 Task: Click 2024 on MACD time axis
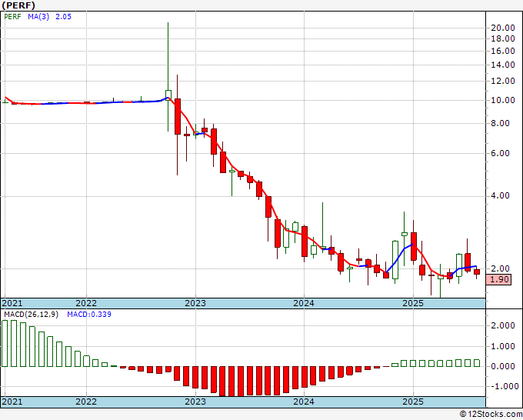click(304, 402)
